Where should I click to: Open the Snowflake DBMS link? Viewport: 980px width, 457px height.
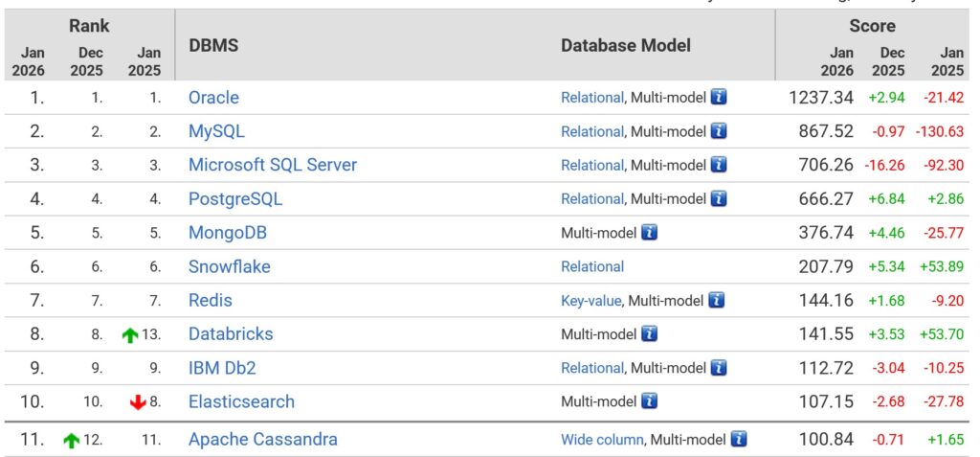(229, 266)
